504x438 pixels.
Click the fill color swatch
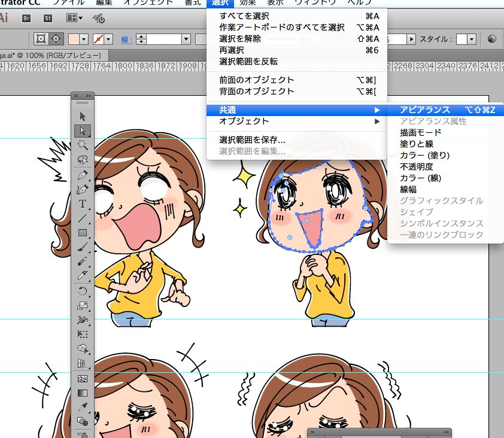coord(74,39)
